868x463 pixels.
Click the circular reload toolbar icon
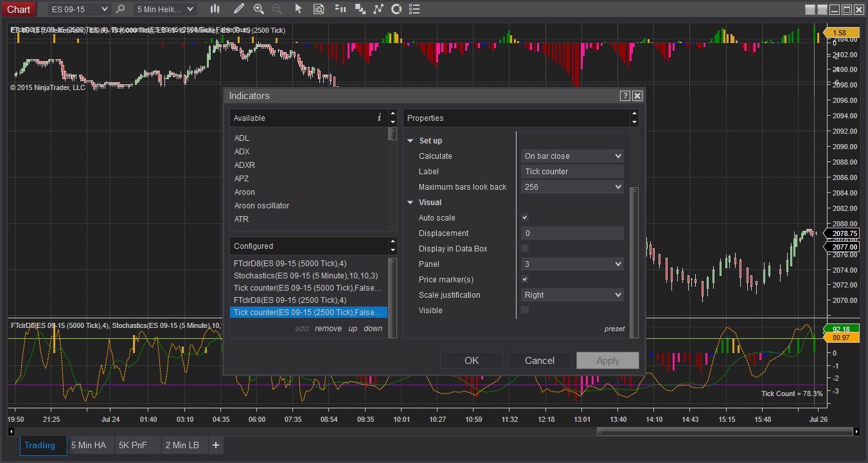pyautogui.click(x=396, y=9)
